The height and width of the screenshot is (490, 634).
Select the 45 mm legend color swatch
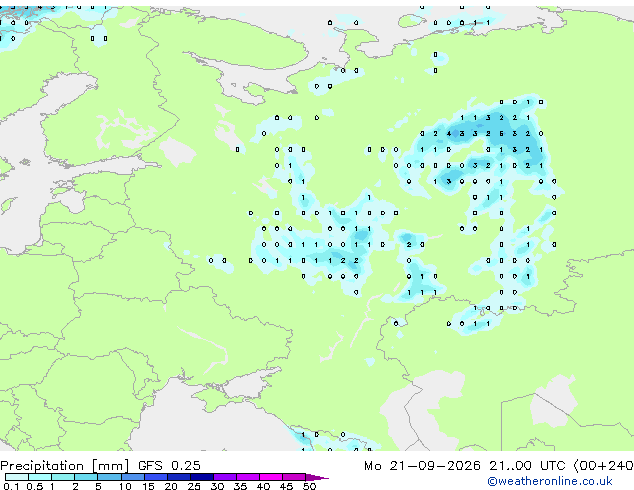tap(294, 477)
